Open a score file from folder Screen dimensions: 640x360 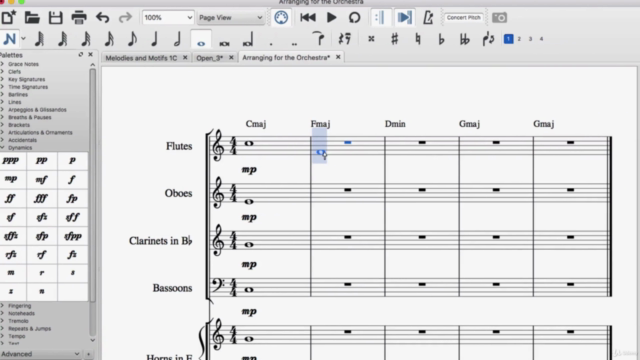point(32,18)
